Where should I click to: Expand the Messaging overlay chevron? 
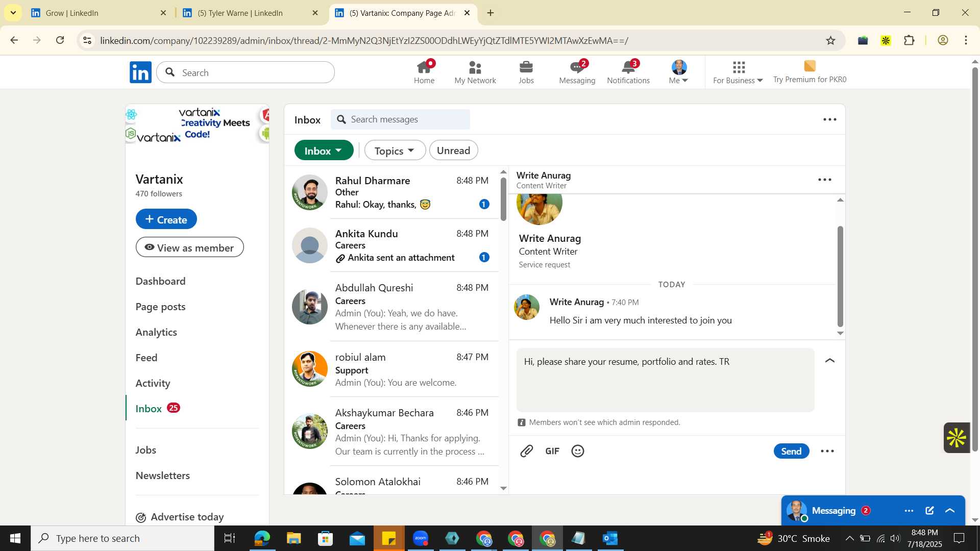click(950, 511)
